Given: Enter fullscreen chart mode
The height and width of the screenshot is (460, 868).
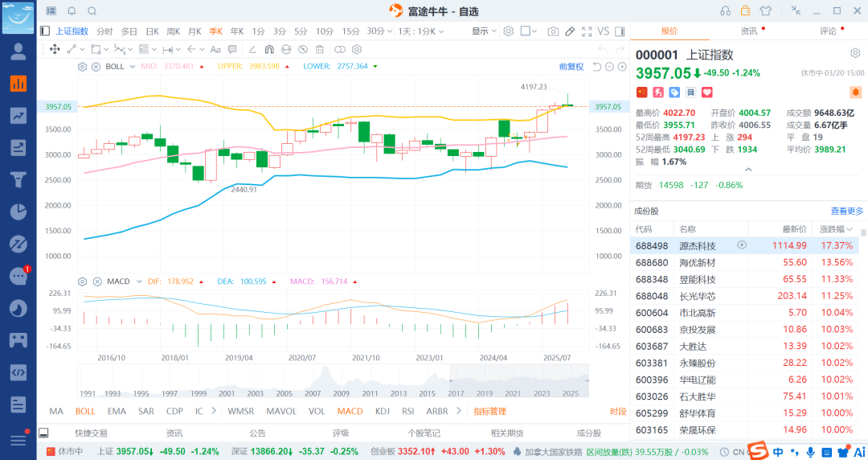Looking at the screenshot, I should [586, 31].
